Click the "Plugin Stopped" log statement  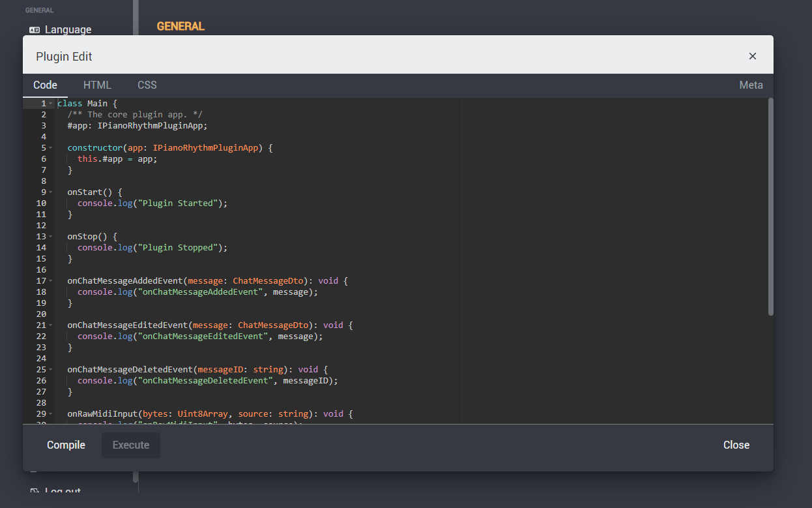(x=152, y=248)
